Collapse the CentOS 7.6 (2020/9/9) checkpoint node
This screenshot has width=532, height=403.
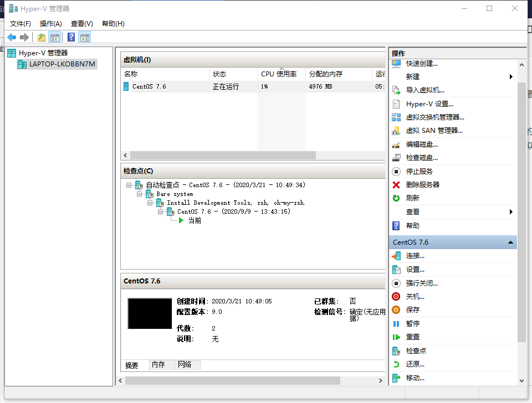coord(160,211)
